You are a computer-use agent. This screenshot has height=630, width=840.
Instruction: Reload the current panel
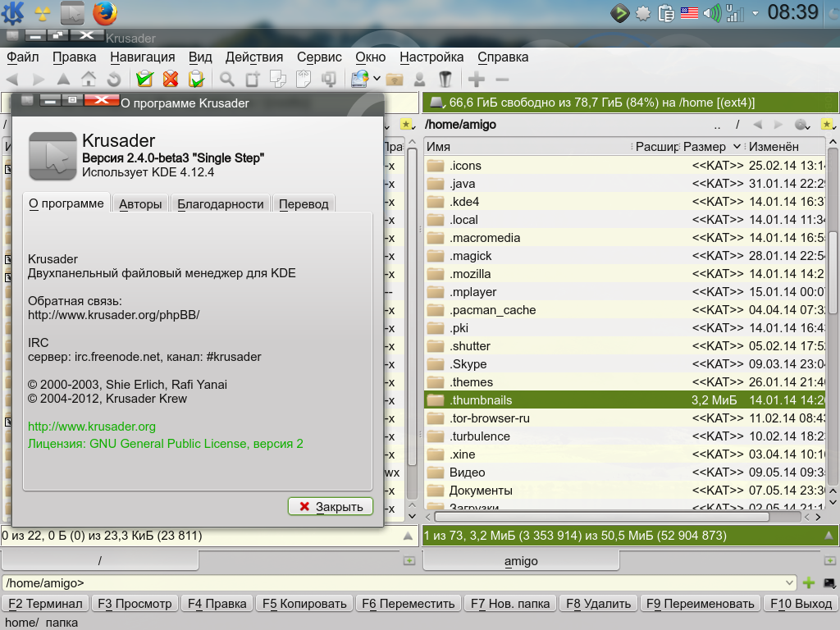click(113, 80)
